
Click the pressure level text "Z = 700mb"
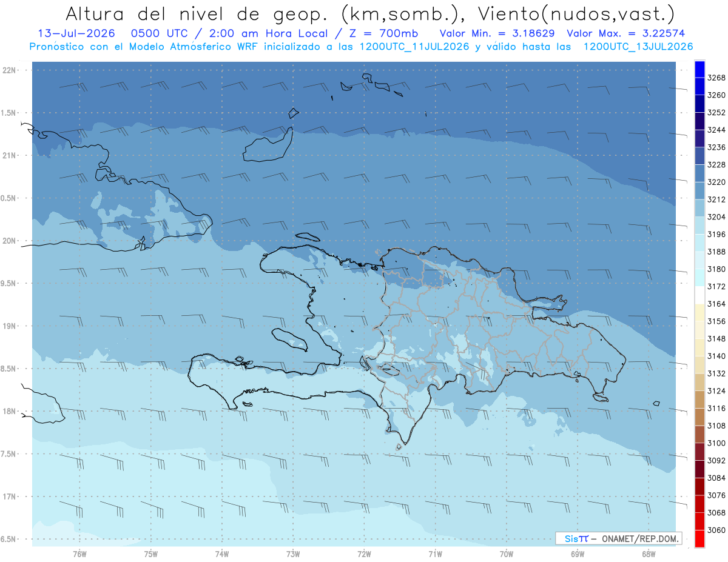tap(383, 33)
